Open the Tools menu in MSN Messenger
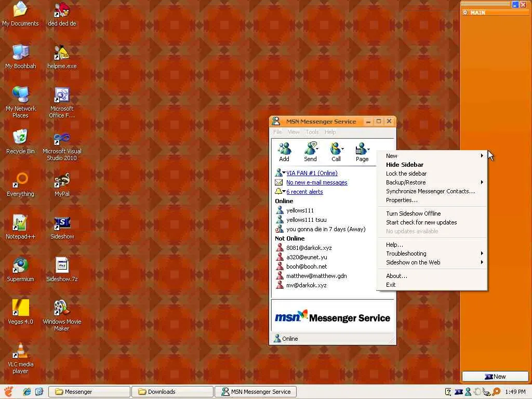 coord(312,132)
